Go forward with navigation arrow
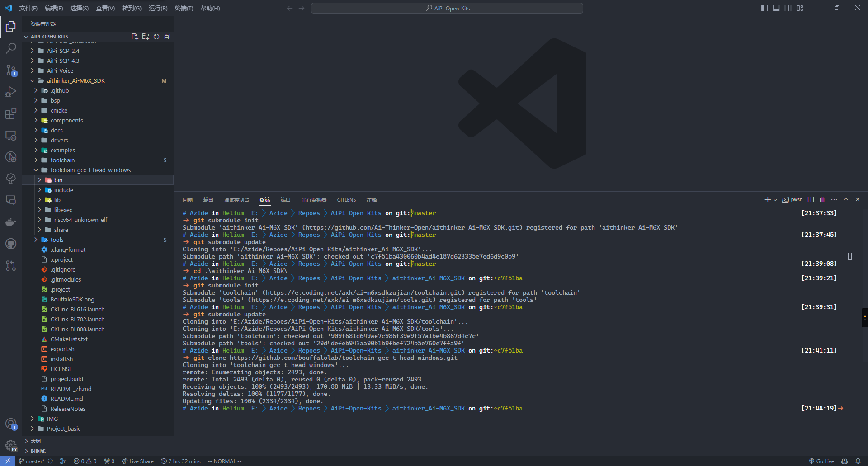Viewport: 868px width, 466px height. (302, 8)
